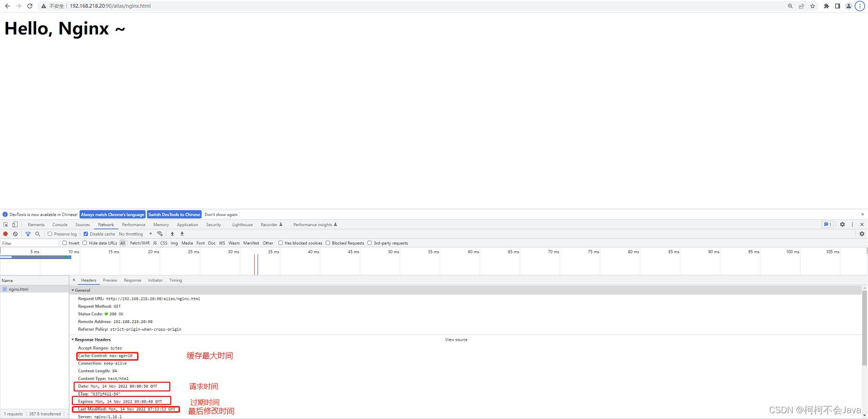Show the request Preview tab
The width and height of the screenshot is (868, 419).
click(110, 280)
